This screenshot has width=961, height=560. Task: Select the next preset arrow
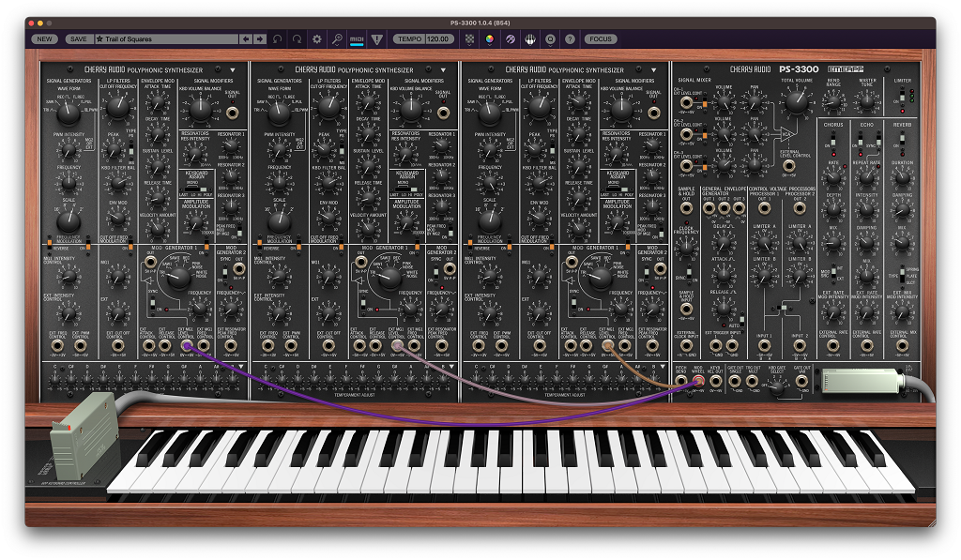[260, 39]
